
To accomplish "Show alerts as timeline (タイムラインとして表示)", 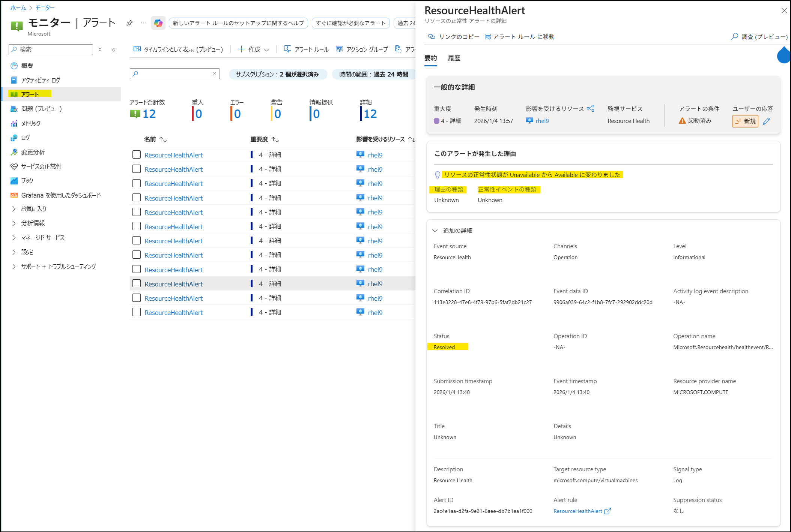I will (x=178, y=49).
